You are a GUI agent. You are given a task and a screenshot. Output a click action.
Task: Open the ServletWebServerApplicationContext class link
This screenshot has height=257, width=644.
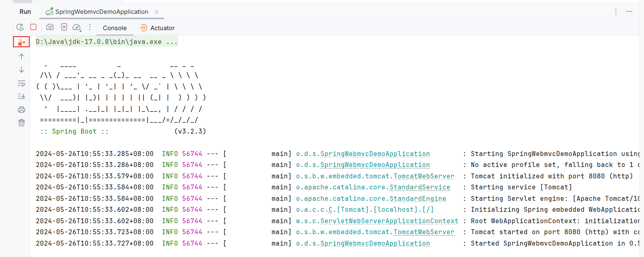[x=389, y=221]
